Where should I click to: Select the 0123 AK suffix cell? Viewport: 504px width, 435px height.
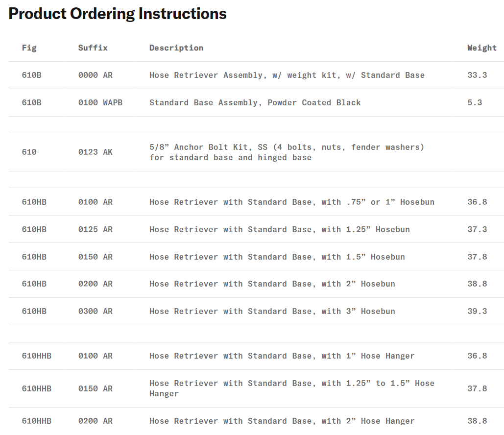[95, 152]
